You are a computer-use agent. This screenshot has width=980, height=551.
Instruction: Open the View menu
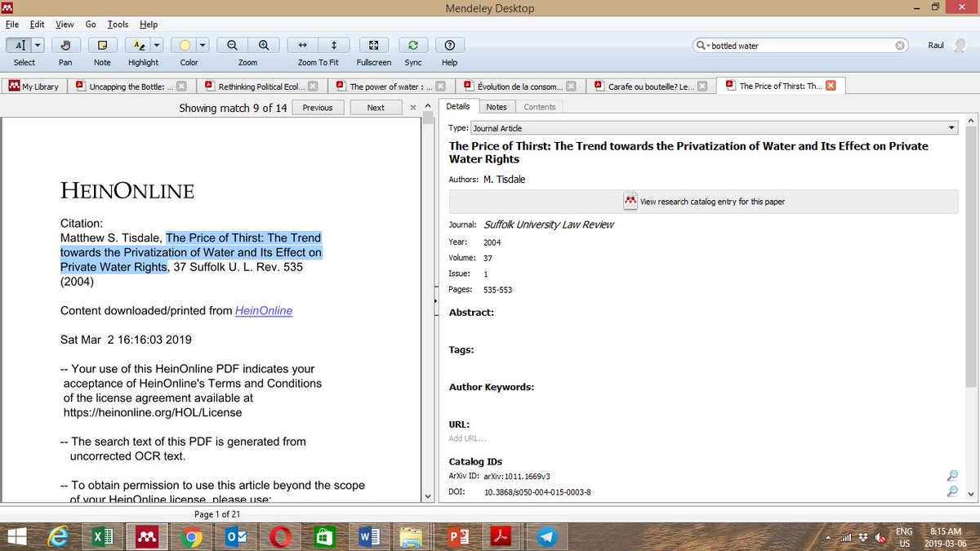coord(65,24)
